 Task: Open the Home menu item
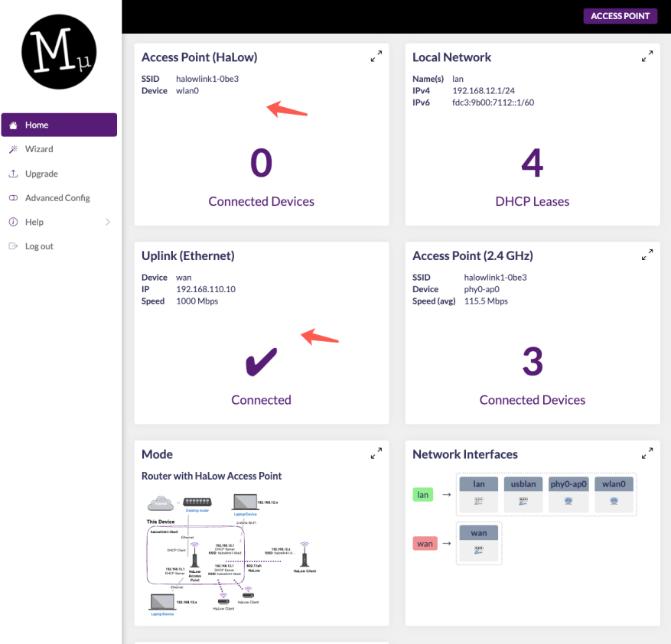[x=59, y=125]
